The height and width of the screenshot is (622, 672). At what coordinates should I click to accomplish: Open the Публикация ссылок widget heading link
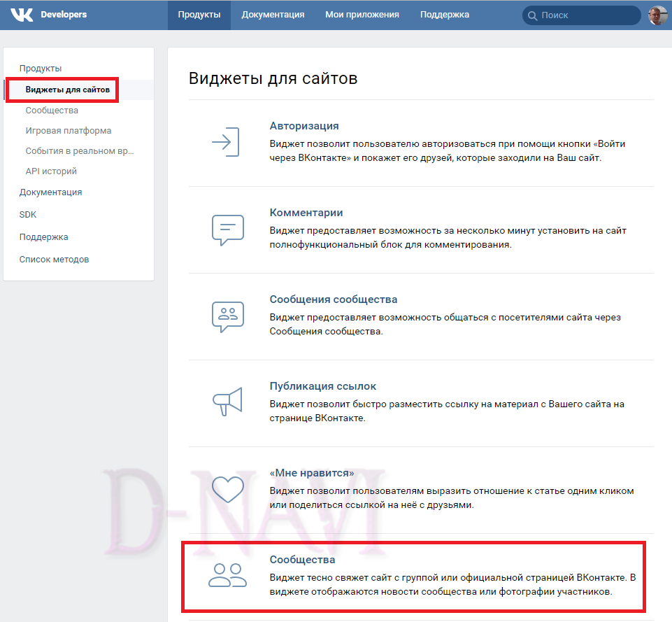323,386
